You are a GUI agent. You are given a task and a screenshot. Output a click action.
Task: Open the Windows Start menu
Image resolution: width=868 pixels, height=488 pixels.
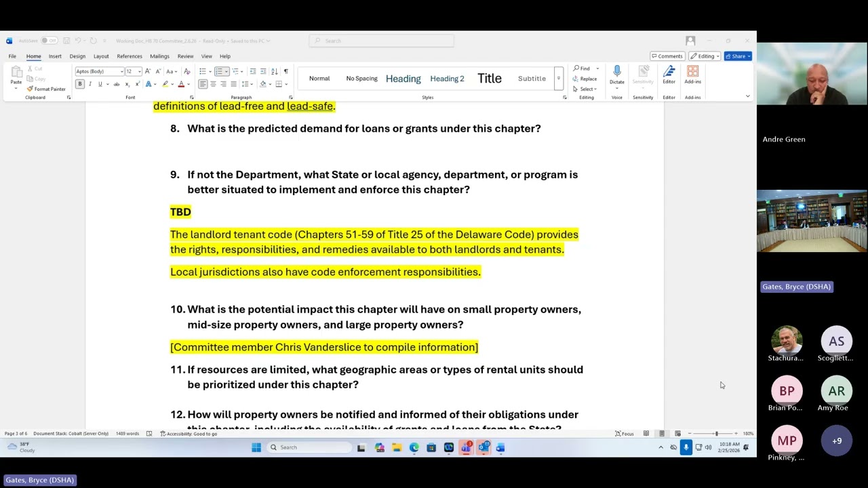[256, 447]
